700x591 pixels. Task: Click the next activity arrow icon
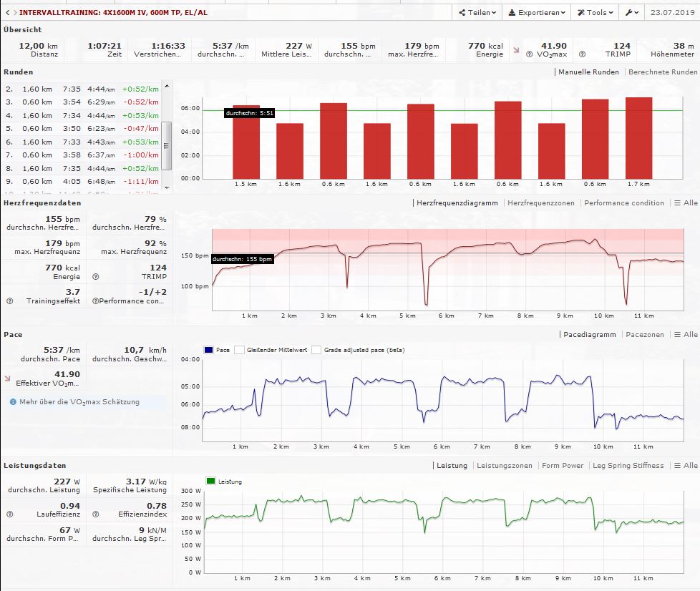[14, 13]
